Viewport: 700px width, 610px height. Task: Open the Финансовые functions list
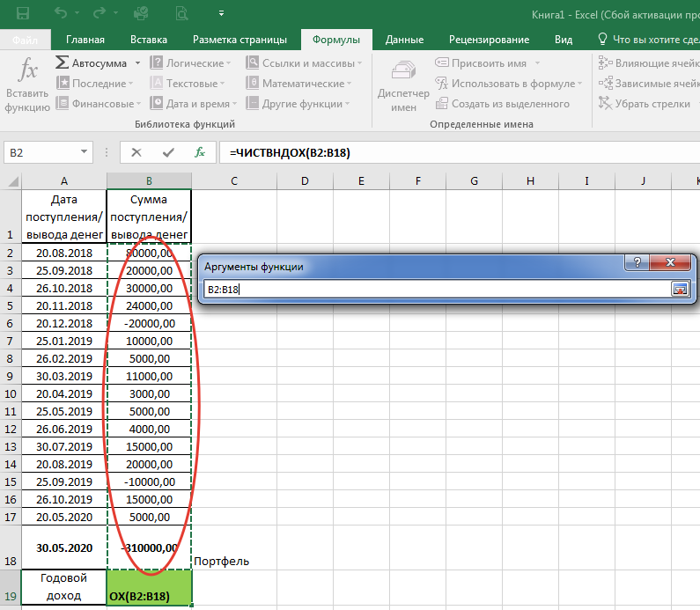pyautogui.click(x=99, y=104)
